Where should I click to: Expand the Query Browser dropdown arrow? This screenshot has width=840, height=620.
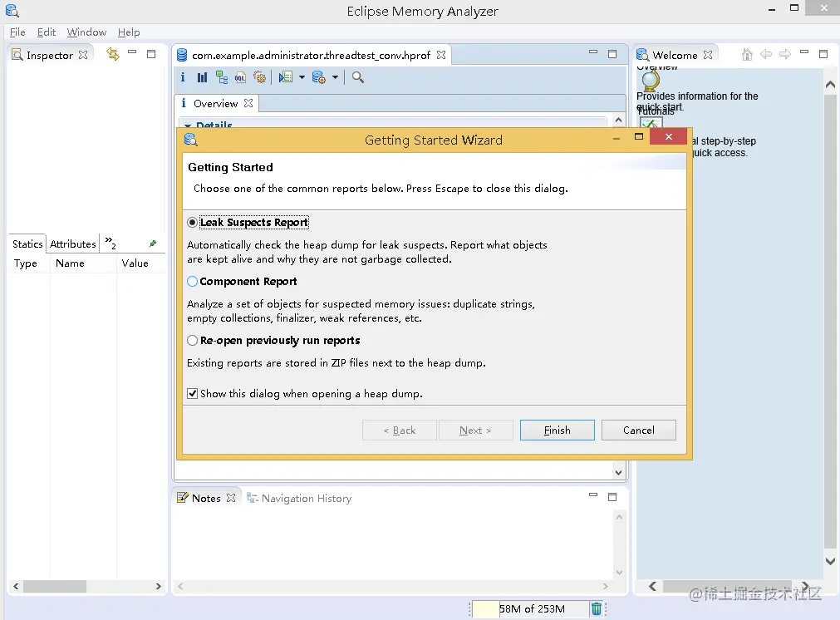coord(335,77)
